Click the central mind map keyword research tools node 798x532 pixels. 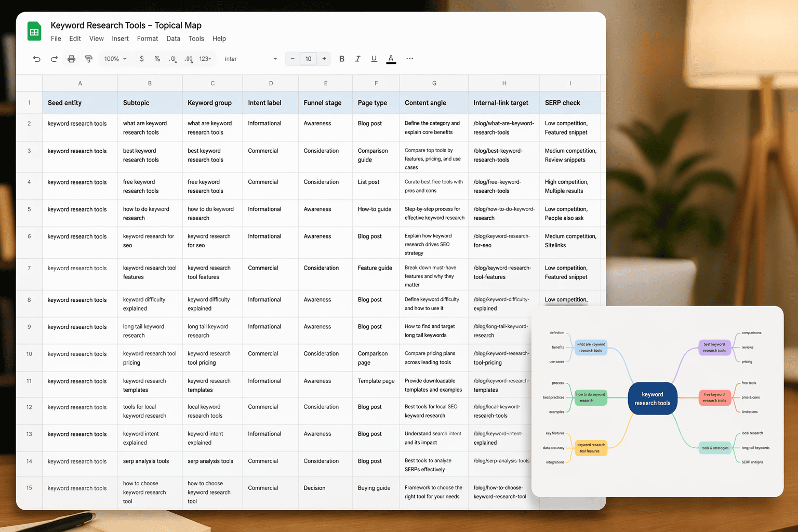(653, 398)
